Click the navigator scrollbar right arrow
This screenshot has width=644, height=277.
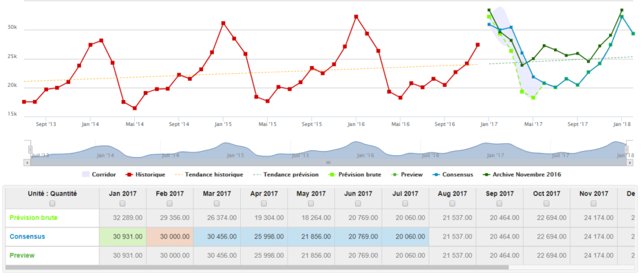pyautogui.click(x=630, y=163)
